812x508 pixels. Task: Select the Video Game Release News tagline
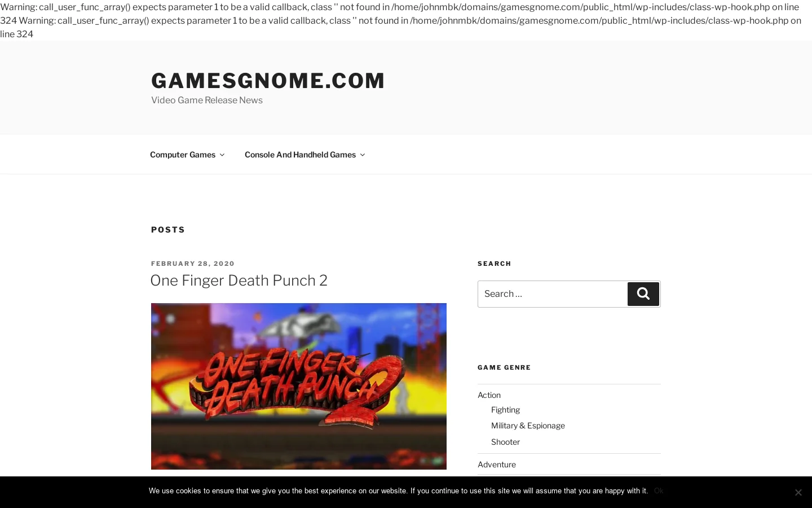coord(207,100)
